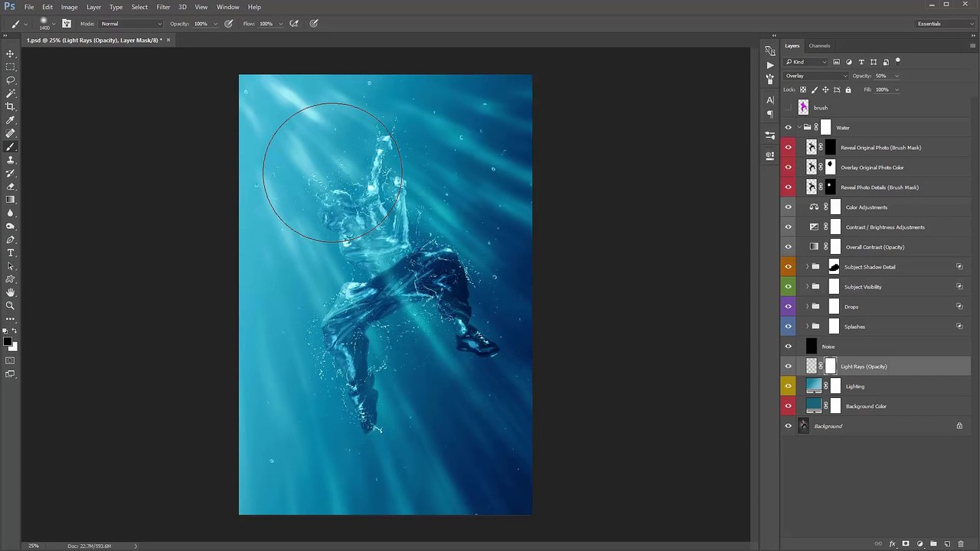Expand the Drops layer group
This screenshot has width=980, height=551.
(x=806, y=307)
